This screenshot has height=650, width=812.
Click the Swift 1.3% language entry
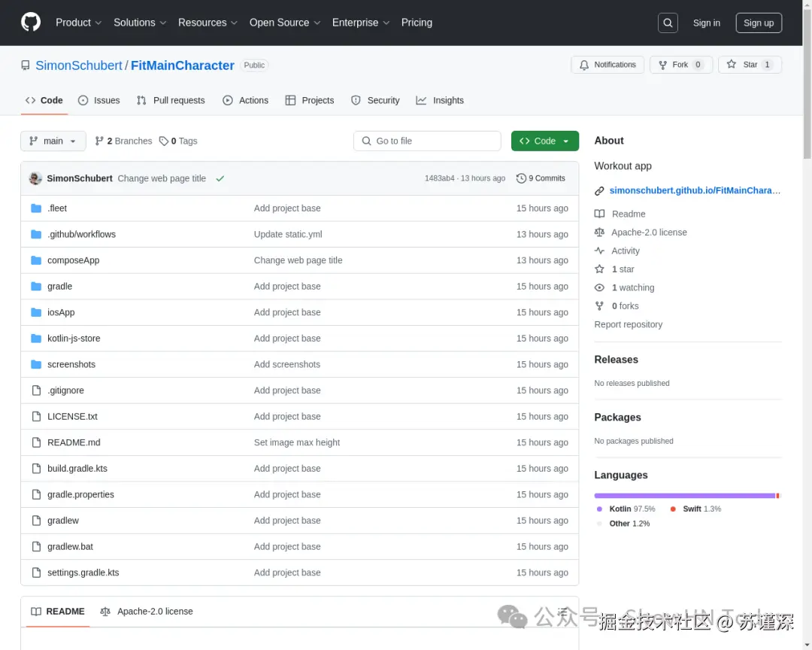tap(695, 509)
